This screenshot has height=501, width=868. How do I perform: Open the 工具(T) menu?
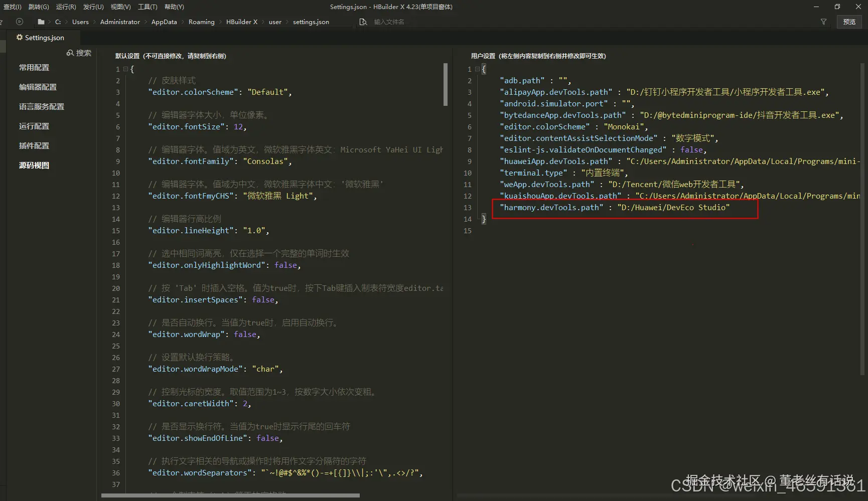click(x=148, y=7)
